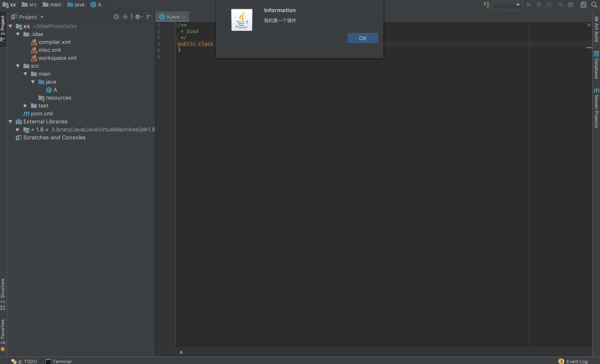Click the orange warning stripe marker
This screenshot has width=600, height=364.
589,48
